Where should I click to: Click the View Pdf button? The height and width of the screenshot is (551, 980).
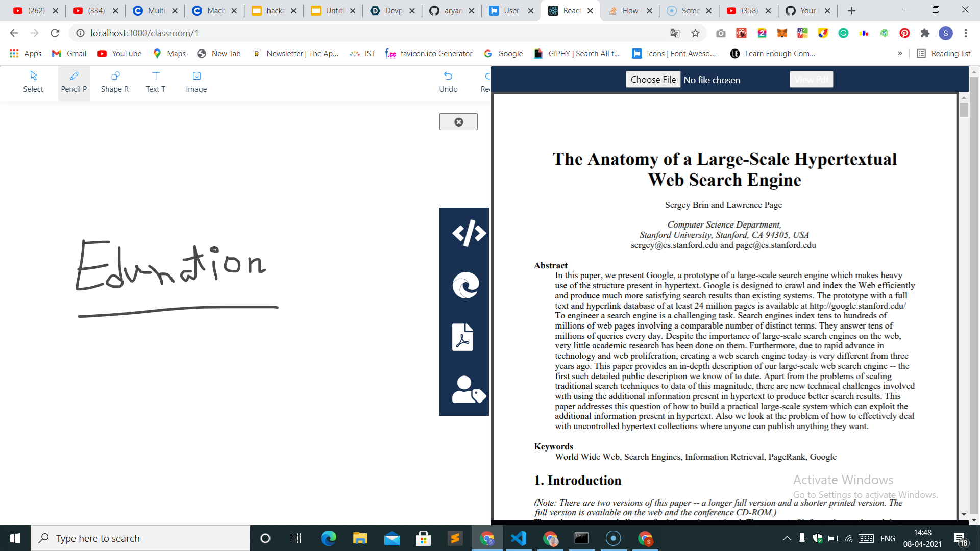tap(811, 80)
